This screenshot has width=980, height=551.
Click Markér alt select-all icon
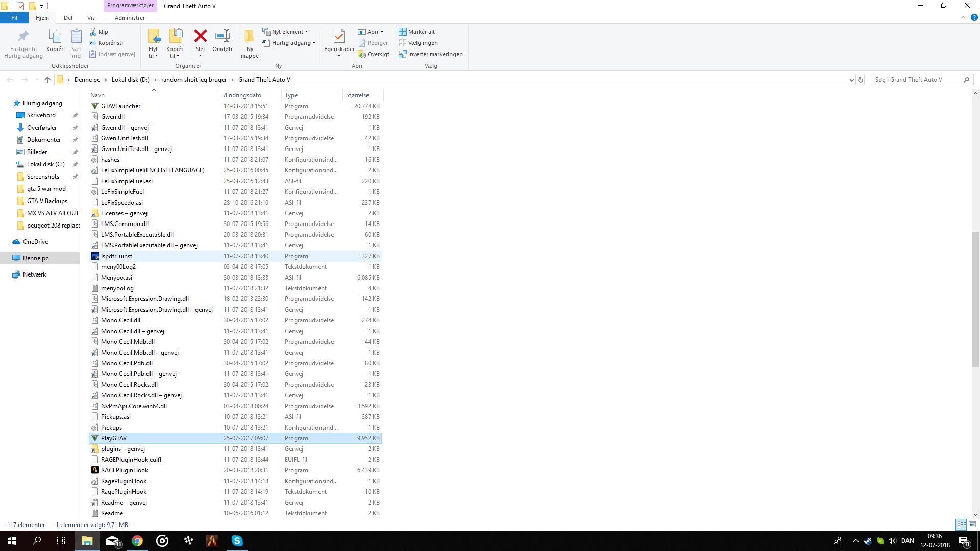[403, 32]
